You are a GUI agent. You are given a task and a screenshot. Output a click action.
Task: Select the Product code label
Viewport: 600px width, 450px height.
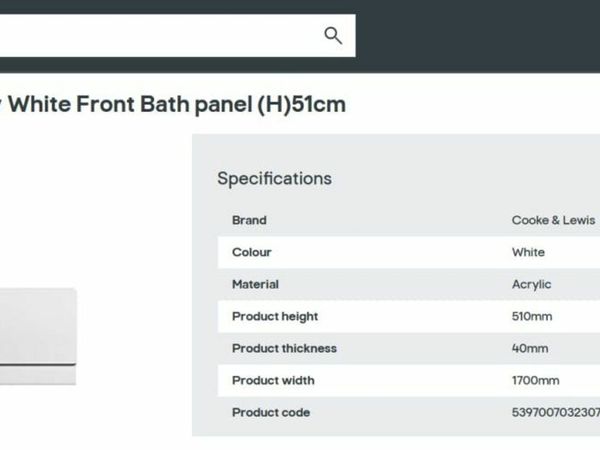point(271,412)
